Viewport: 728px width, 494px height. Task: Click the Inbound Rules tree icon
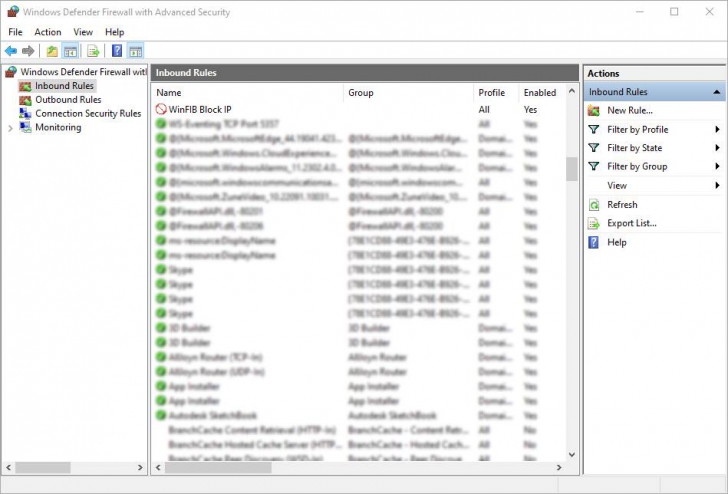(25, 86)
